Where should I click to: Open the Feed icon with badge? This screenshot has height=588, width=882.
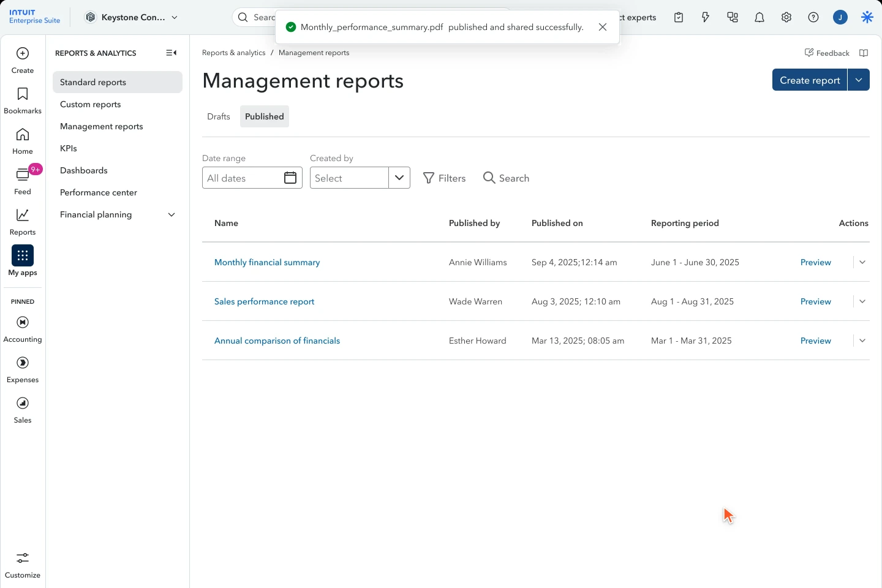tap(23, 175)
